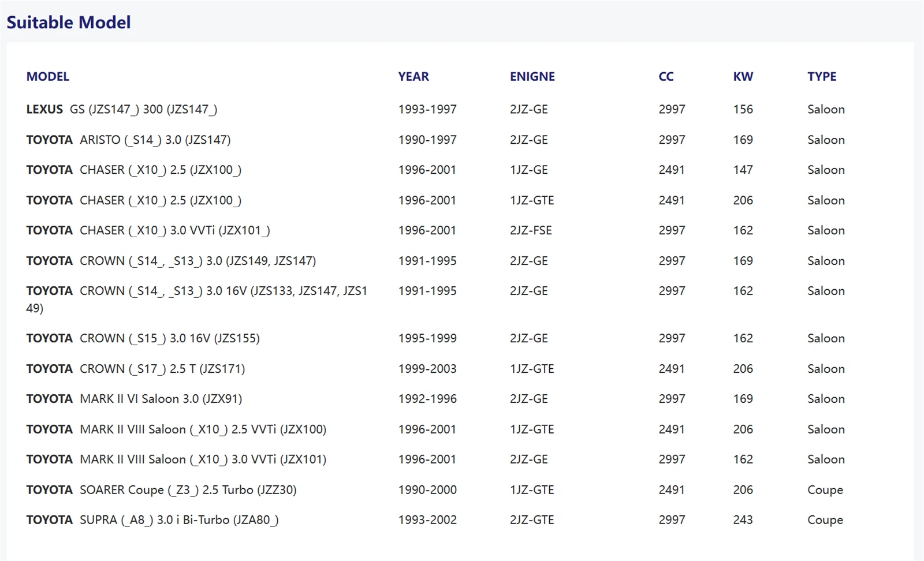Click engine 1JZ-GTE in Crown S17 row
This screenshot has width=924, height=561.
click(532, 369)
